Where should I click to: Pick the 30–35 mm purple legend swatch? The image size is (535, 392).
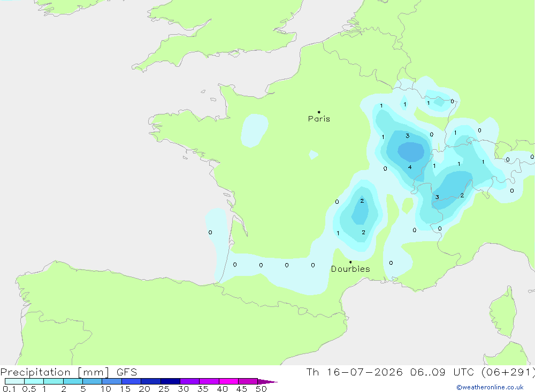click(x=189, y=381)
